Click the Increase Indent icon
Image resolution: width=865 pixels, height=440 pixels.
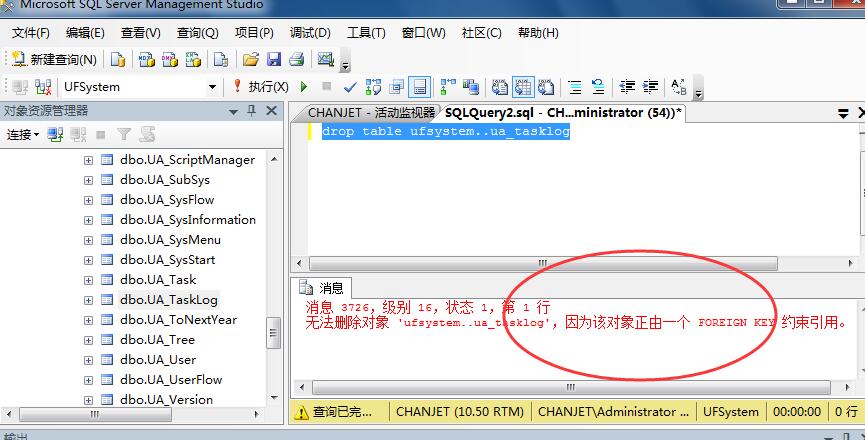650,87
